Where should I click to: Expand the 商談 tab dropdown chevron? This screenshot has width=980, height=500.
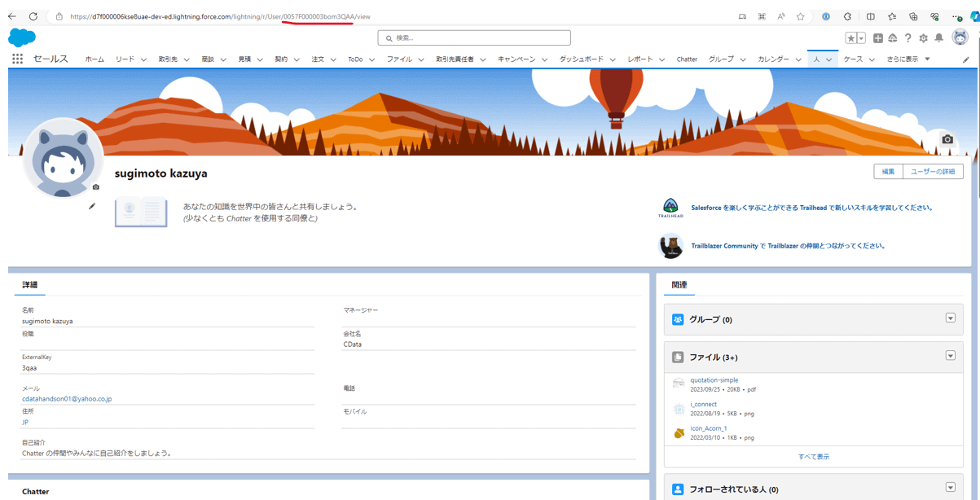(223, 59)
